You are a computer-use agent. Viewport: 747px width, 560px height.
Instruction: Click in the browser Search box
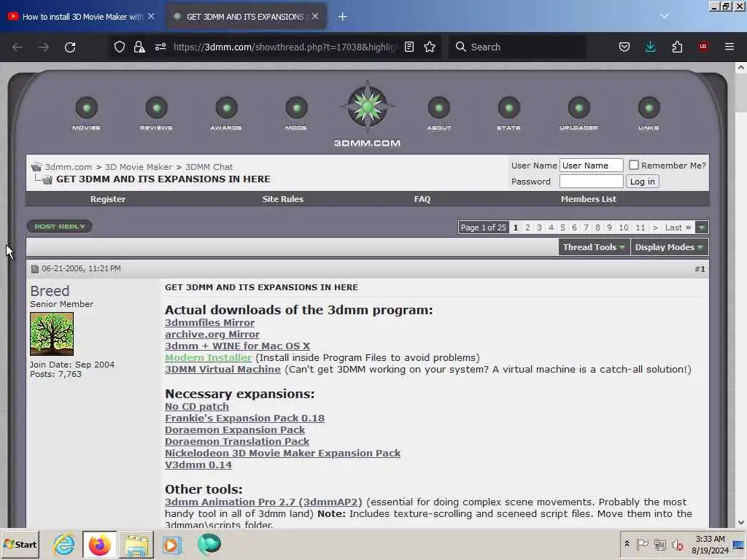517,47
